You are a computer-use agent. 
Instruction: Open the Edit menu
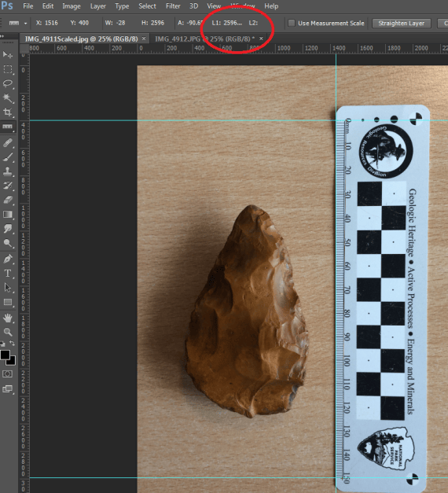[x=48, y=6]
